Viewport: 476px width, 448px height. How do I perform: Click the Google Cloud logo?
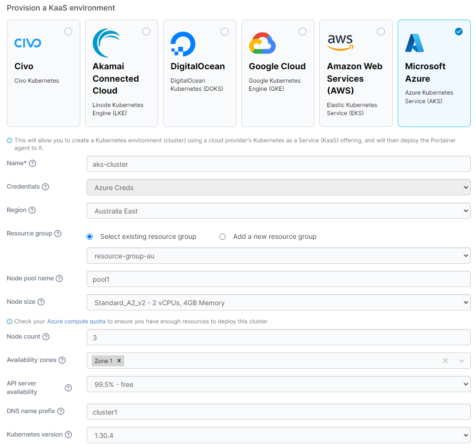coord(262,43)
